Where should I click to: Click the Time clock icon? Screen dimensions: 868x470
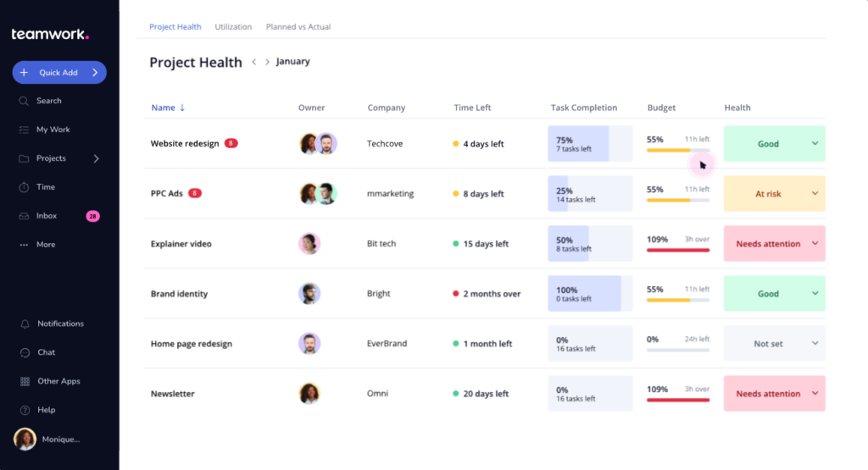click(x=24, y=187)
